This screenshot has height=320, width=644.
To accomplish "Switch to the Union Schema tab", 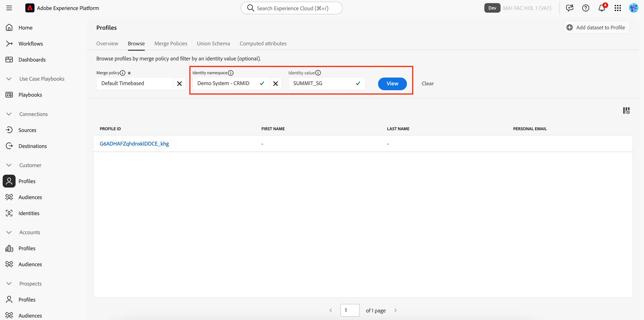I will coord(213,44).
